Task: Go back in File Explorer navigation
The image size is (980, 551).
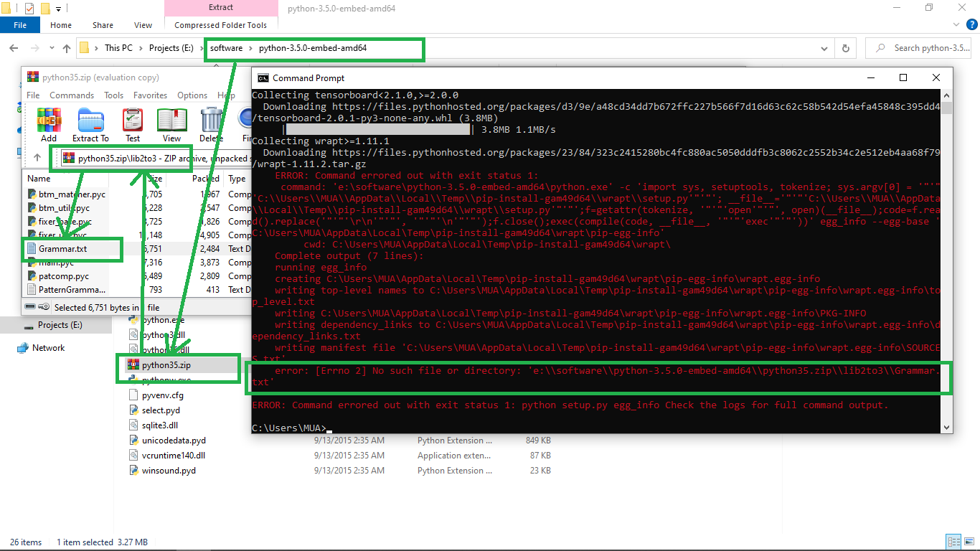Action: pos(14,48)
